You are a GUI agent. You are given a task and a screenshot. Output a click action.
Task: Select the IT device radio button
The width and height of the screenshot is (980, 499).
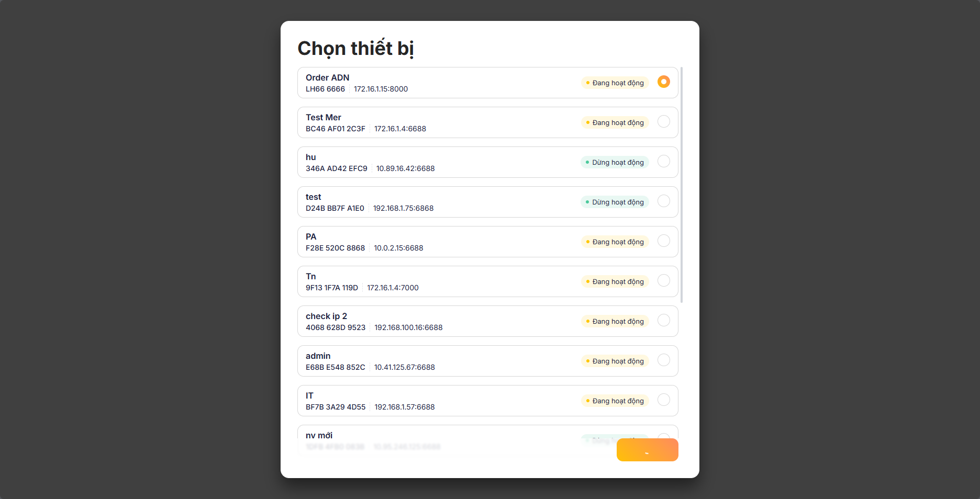point(663,400)
